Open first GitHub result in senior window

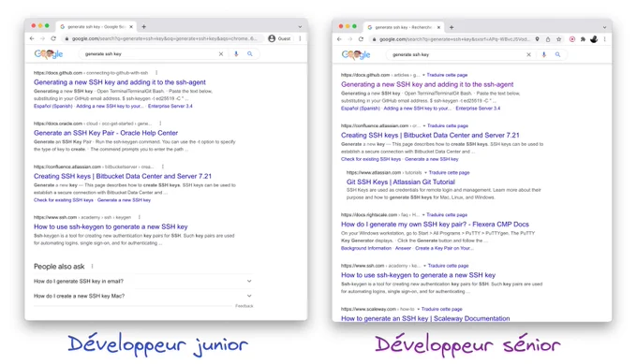pos(427,84)
